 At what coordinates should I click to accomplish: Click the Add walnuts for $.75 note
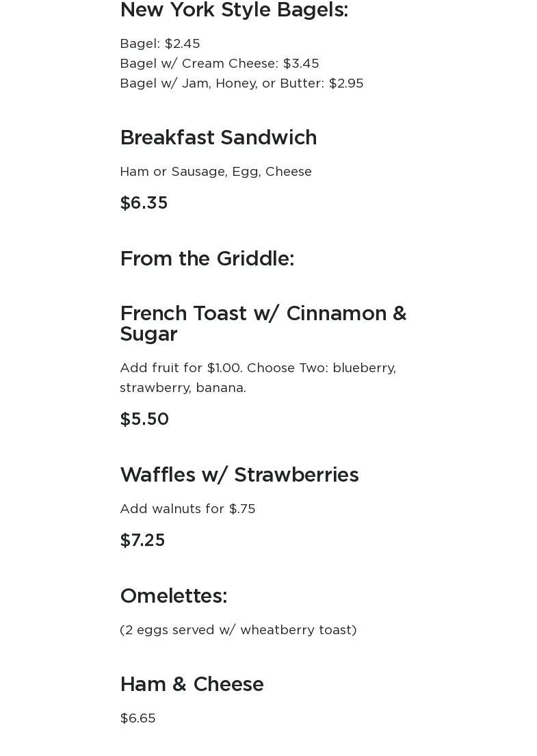click(187, 509)
